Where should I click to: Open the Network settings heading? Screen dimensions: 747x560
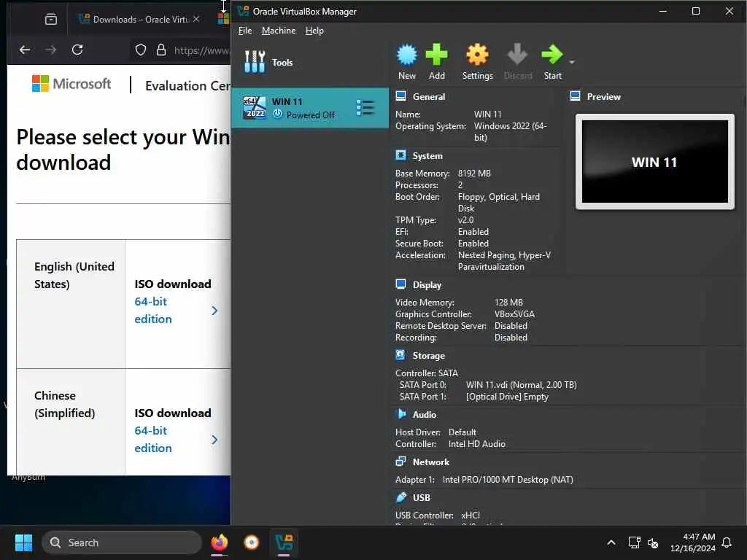click(430, 462)
